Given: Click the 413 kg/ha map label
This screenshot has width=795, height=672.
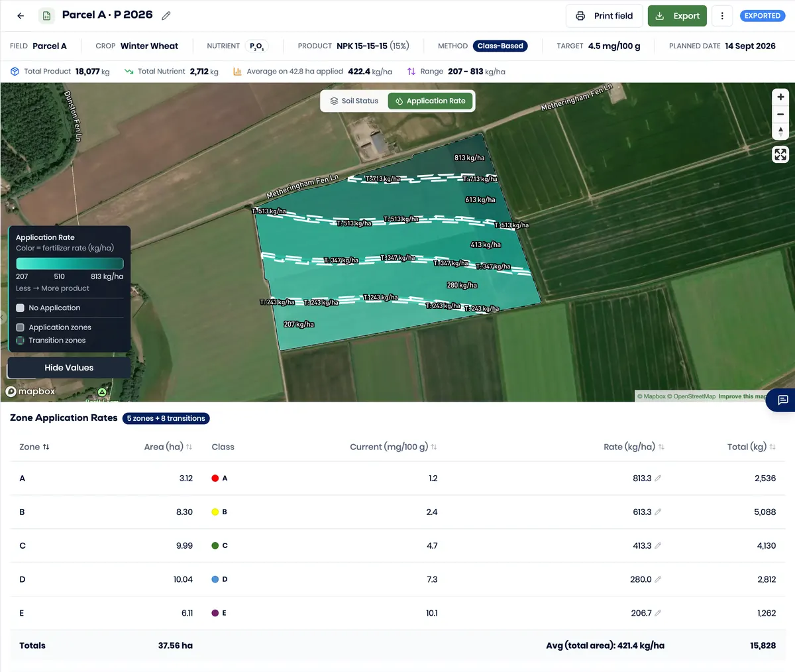Looking at the screenshot, I should pyautogui.click(x=486, y=245).
